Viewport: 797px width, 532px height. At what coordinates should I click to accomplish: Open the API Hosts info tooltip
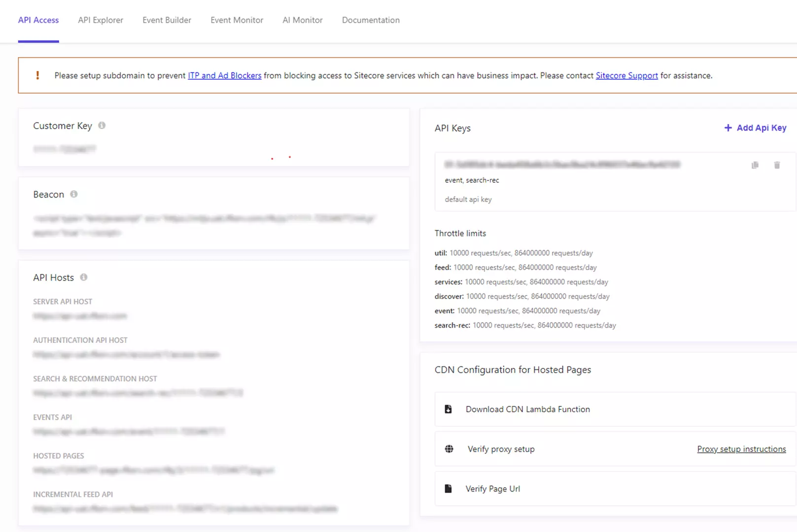tap(83, 277)
